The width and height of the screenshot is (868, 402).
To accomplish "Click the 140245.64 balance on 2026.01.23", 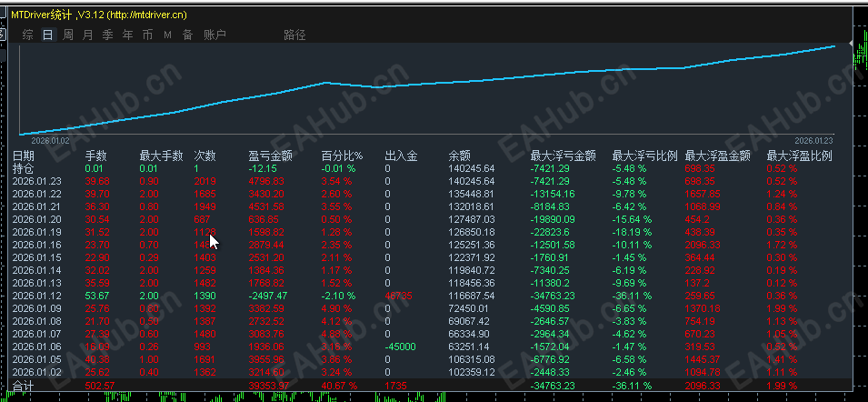I will coord(472,181).
